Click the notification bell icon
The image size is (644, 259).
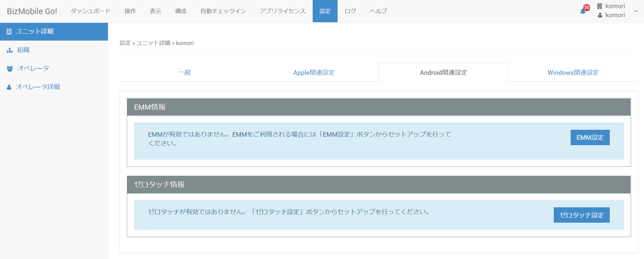click(583, 11)
